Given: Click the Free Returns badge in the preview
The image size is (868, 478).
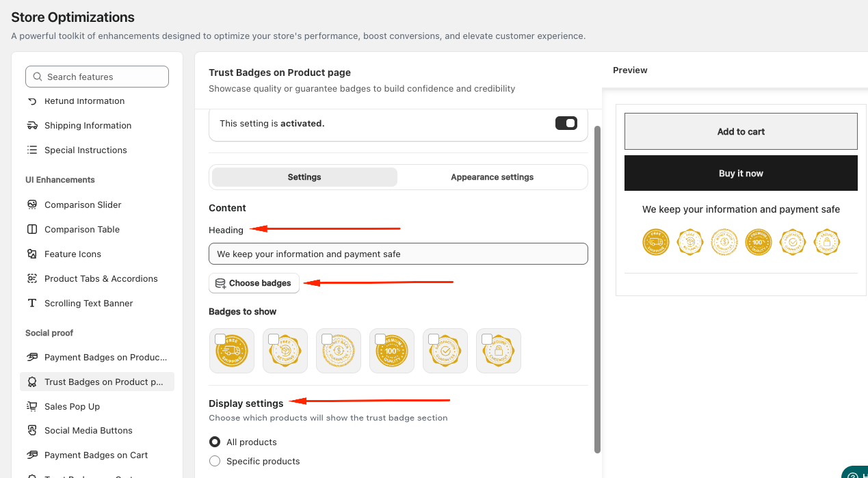Looking at the screenshot, I should pos(690,242).
